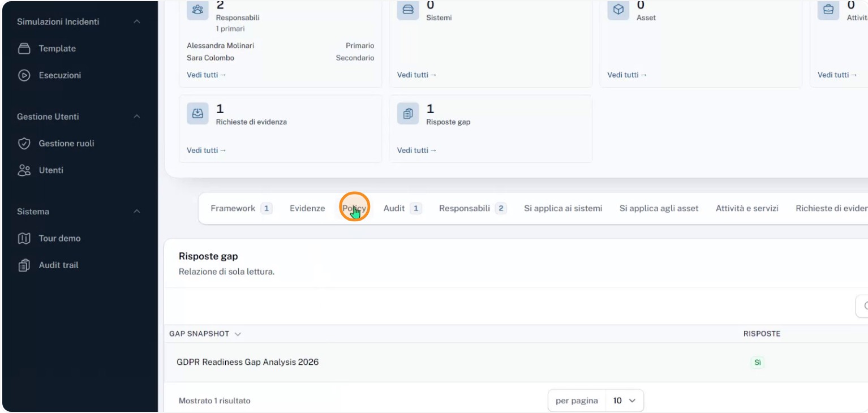Click the RISPOSTE column header

pyautogui.click(x=762, y=334)
